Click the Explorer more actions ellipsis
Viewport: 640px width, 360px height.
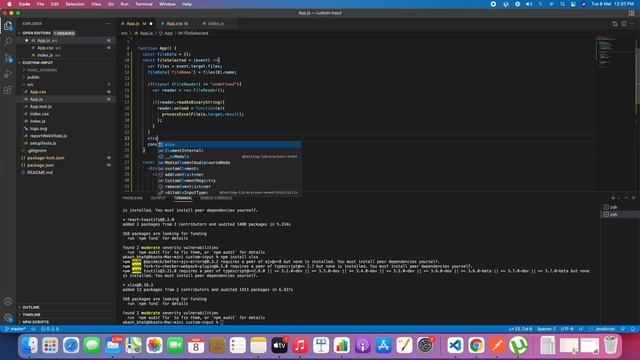tap(108, 24)
